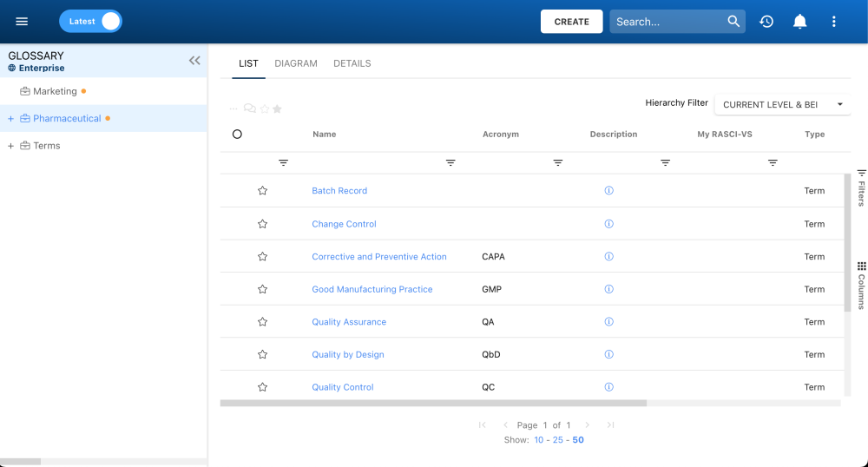Open the notifications bell
Viewport: 868px width, 467px height.
click(x=800, y=22)
